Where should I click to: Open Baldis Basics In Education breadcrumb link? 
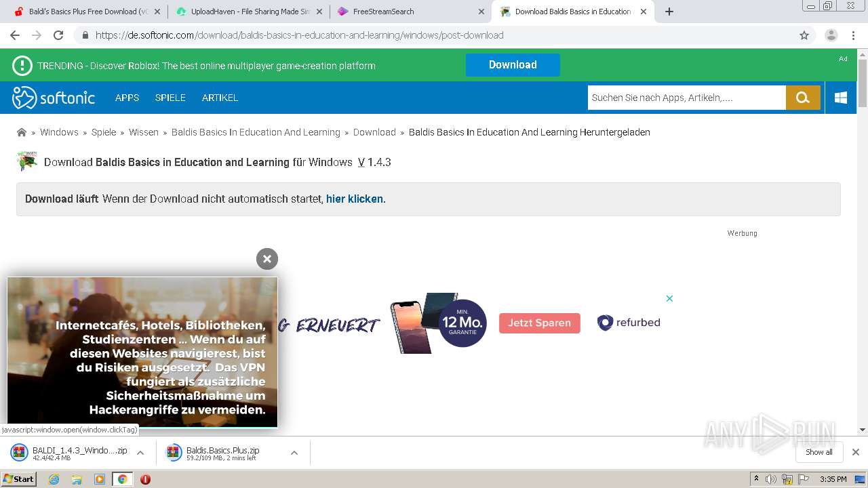pyautogui.click(x=256, y=132)
